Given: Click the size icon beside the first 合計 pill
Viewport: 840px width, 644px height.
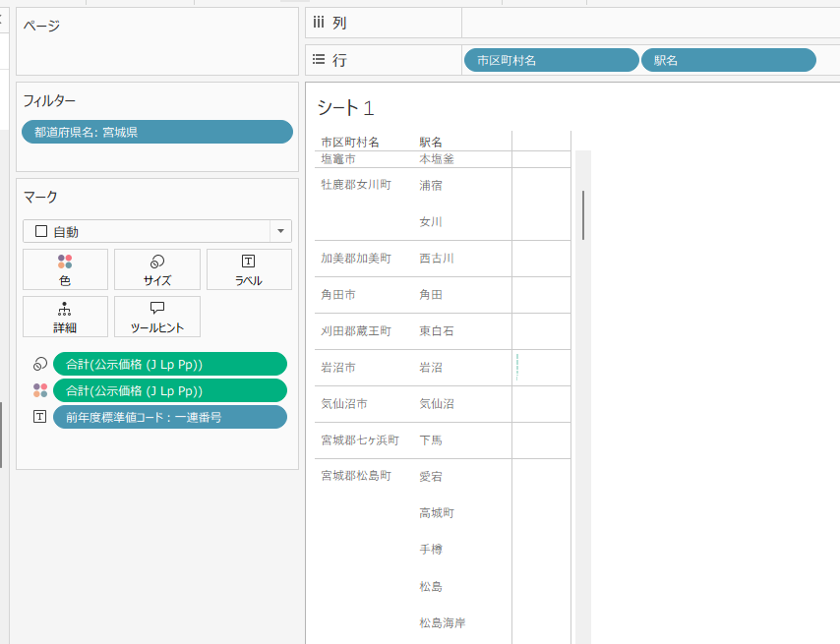Looking at the screenshot, I should [39, 364].
